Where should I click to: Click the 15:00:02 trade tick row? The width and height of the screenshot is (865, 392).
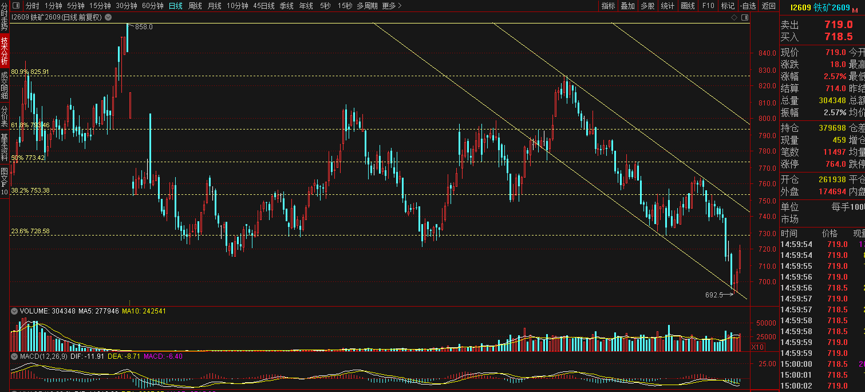823,386
